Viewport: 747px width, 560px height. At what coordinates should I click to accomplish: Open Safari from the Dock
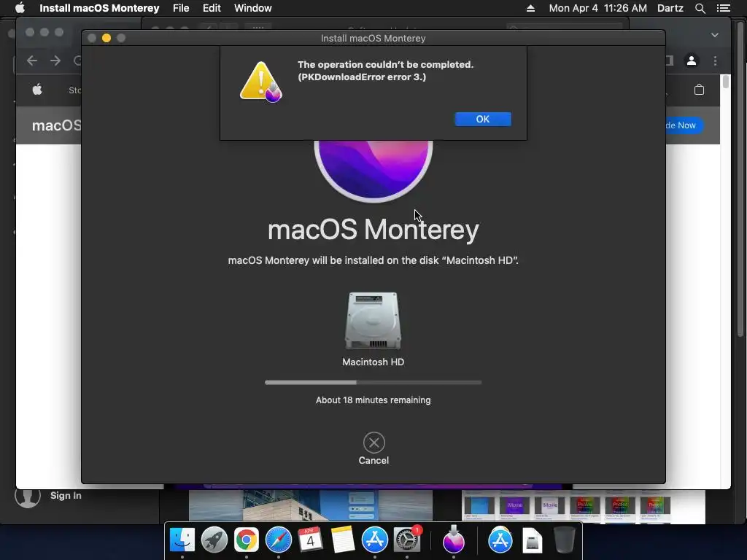(x=278, y=540)
